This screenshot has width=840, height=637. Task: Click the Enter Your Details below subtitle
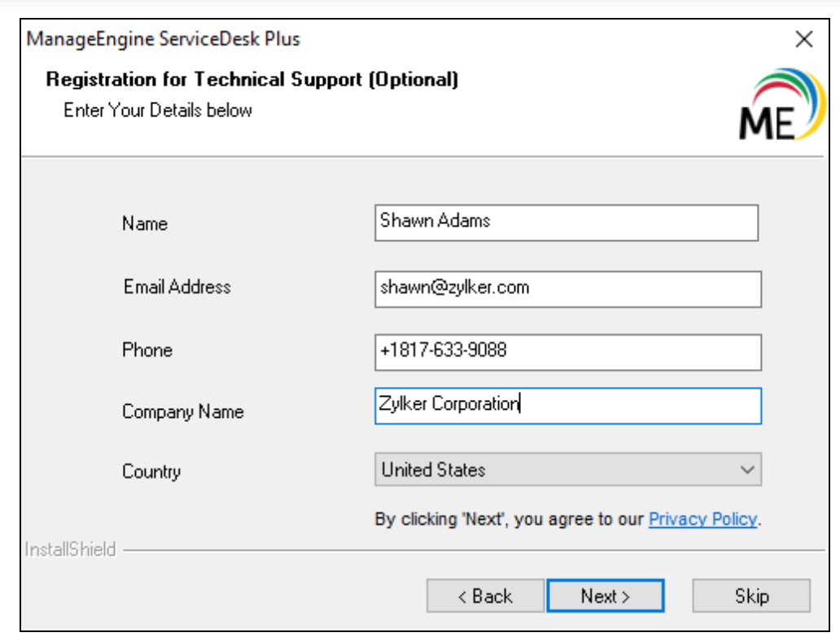click(x=158, y=110)
